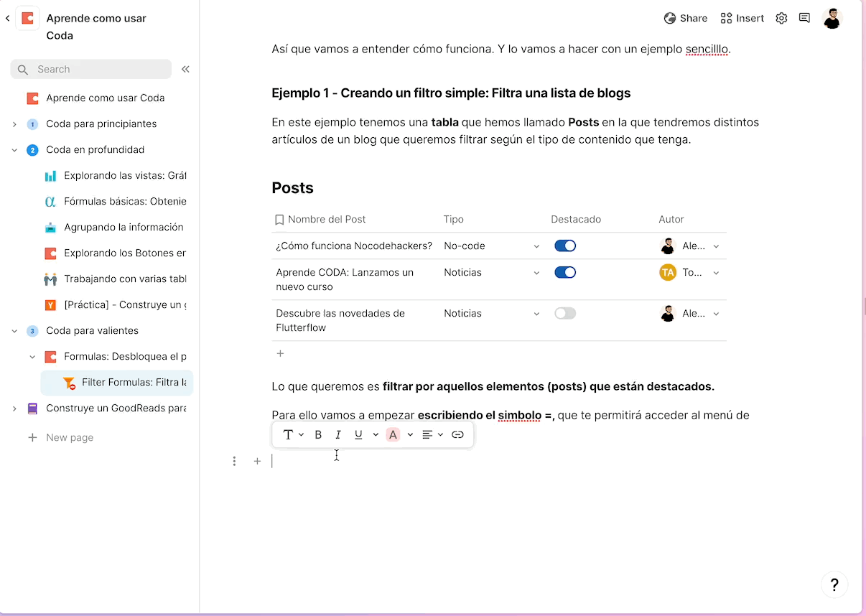The width and height of the screenshot is (866, 616).
Task: Create a New page in sidebar
Action: (69, 437)
